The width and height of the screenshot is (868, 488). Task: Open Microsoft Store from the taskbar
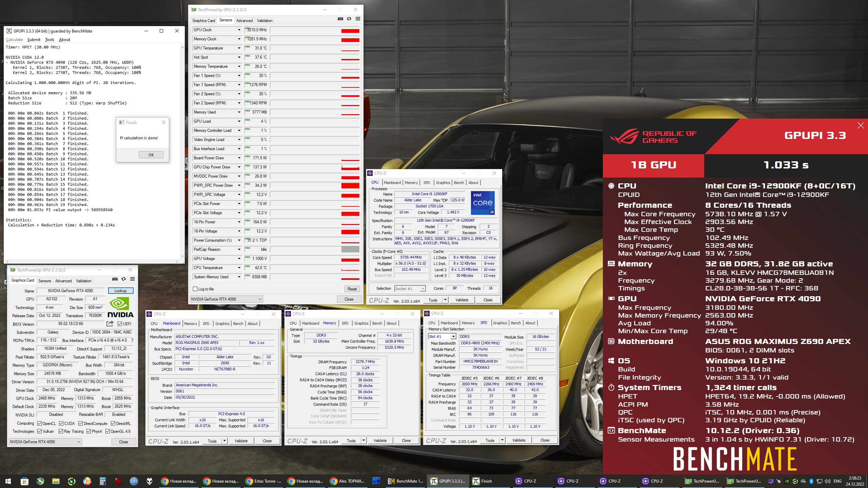[24, 481]
